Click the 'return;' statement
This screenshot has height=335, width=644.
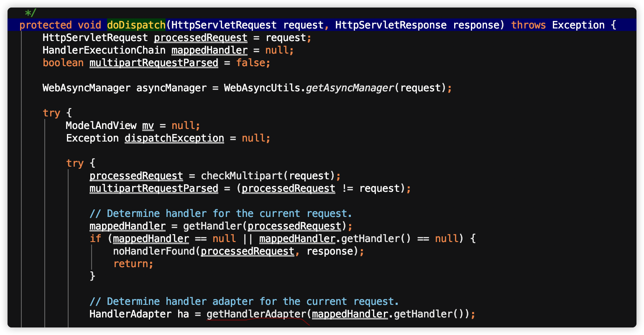point(133,264)
